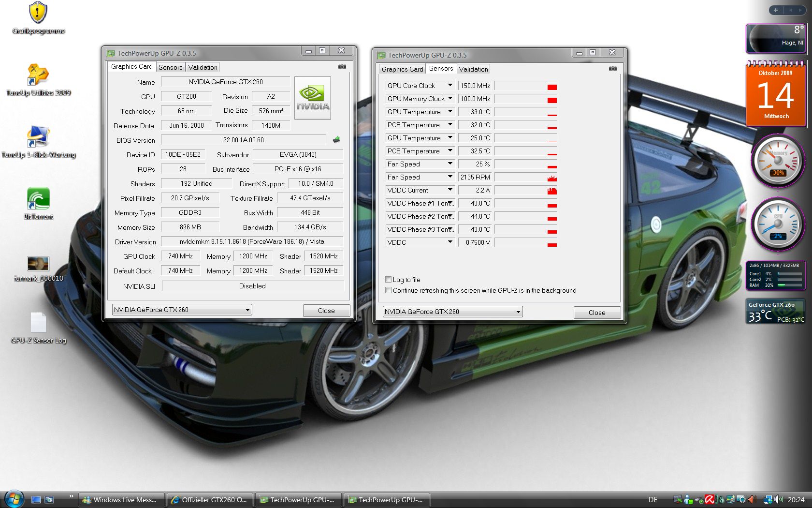Viewport: 812px width, 508px height.
Task: Click the NVIDIA SLI Disabled field
Action: click(x=252, y=286)
